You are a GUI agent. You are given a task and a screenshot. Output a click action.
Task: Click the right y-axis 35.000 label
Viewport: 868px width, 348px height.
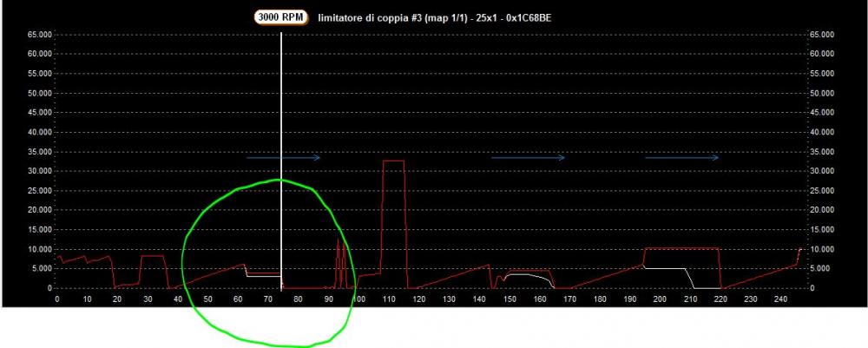point(821,153)
